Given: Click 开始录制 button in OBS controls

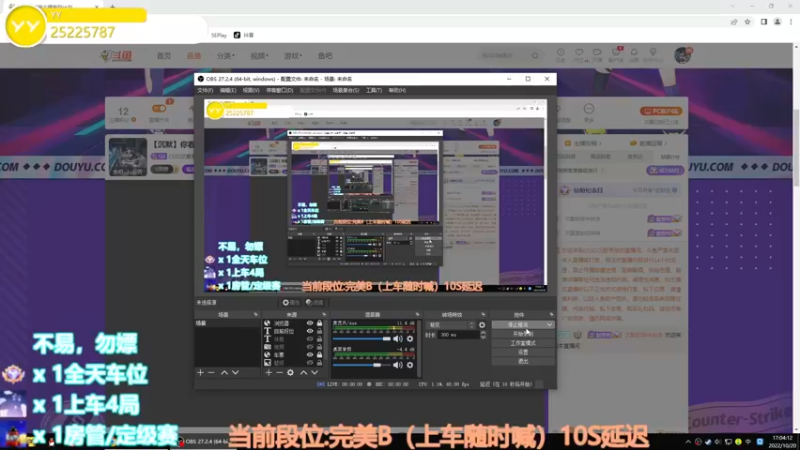Looking at the screenshot, I should 523,334.
